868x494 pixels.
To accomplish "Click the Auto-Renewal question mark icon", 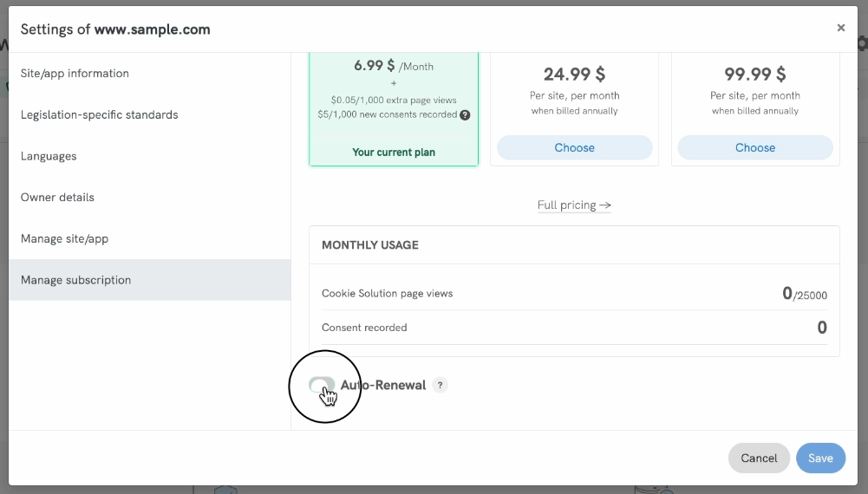I will [x=440, y=386].
